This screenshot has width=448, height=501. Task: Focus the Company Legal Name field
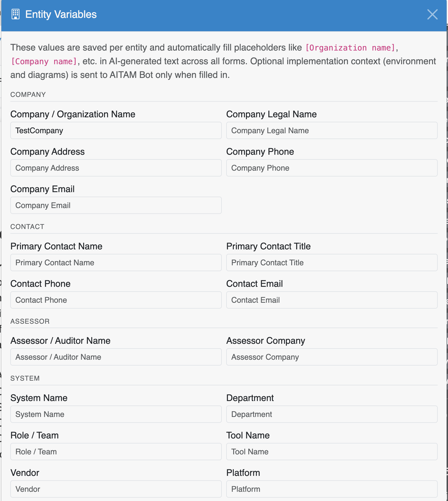click(332, 130)
